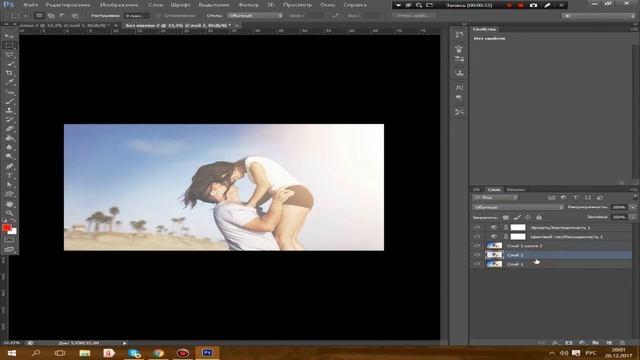The width and height of the screenshot is (640, 360).
Task: Open Windows Start menu
Action: (x=11, y=353)
